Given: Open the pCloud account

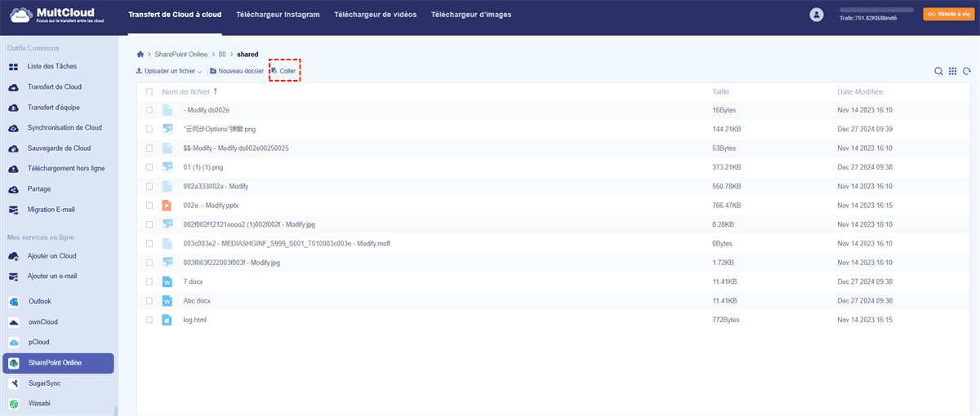Looking at the screenshot, I should click(58, 342).
